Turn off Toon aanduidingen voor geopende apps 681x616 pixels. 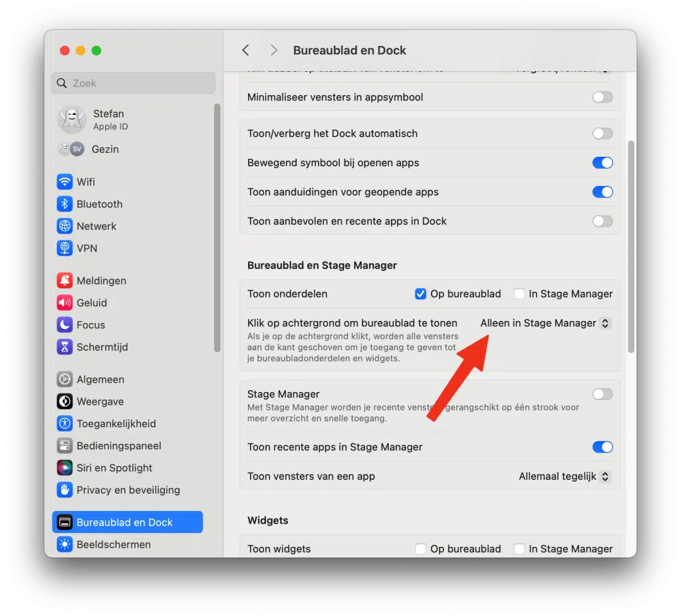tap(603, 192)
